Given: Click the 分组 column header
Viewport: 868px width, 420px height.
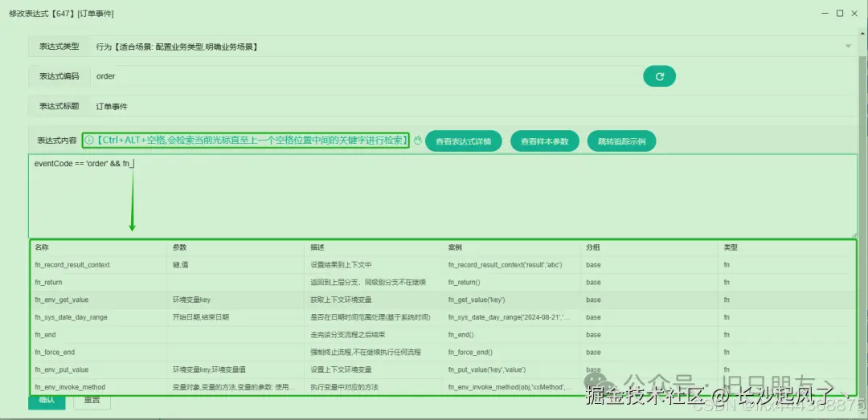Looking at the screenshot, I should click(593, 247).
